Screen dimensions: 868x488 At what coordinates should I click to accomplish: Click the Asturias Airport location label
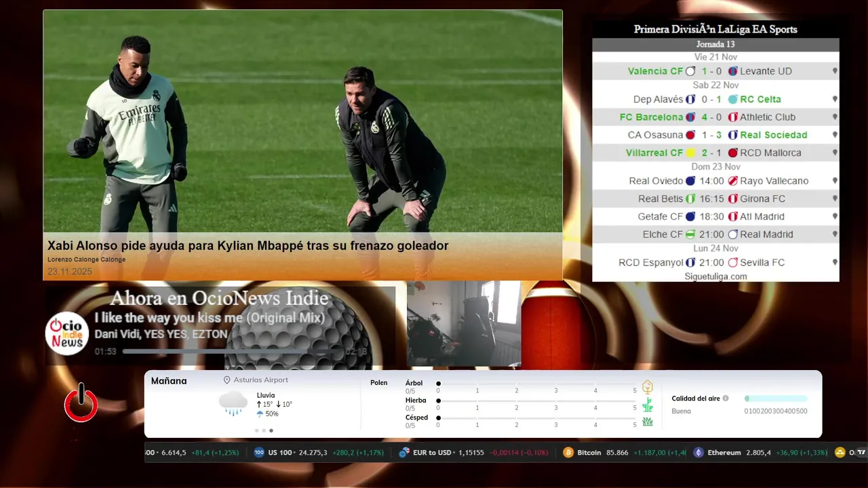coord(261,380)
